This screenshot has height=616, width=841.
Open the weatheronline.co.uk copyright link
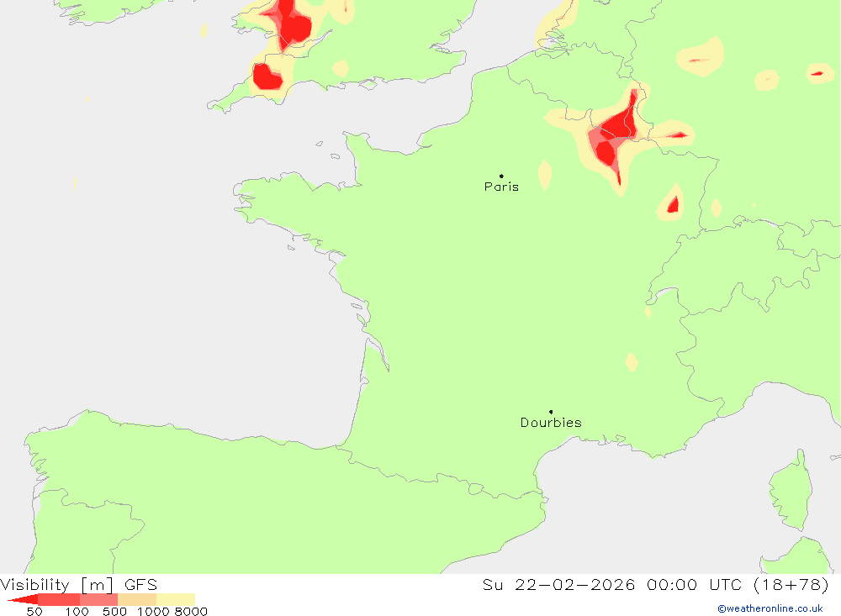[770, 608]
